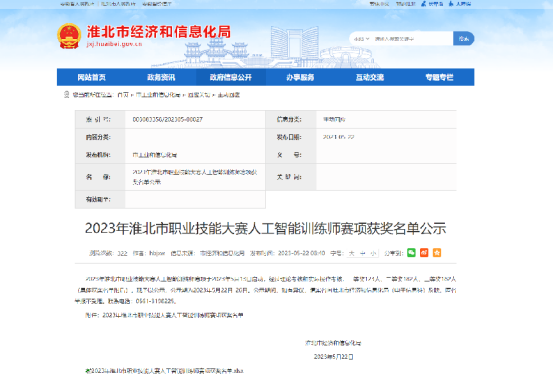The height and width of the screenshot is (388, 554).
Task: Click the blue search button
Action: (464, 39)
